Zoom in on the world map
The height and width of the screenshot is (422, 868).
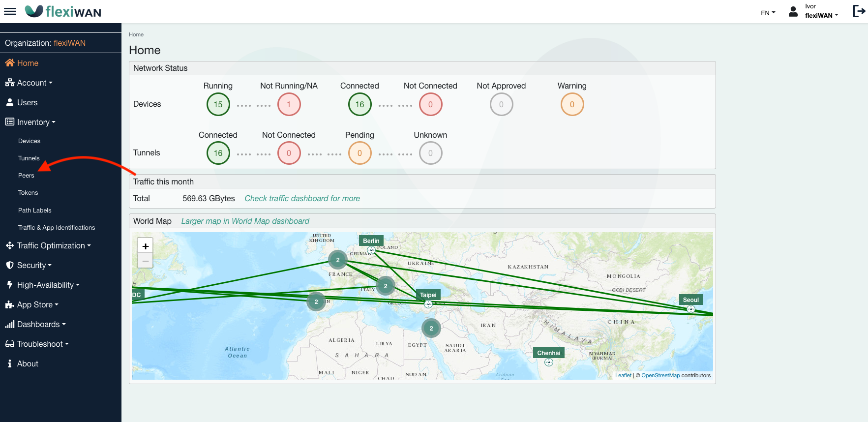click(145, 246)
